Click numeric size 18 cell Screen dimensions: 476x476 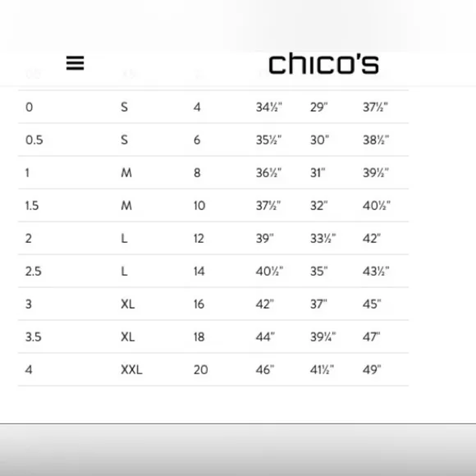(199, 337)
